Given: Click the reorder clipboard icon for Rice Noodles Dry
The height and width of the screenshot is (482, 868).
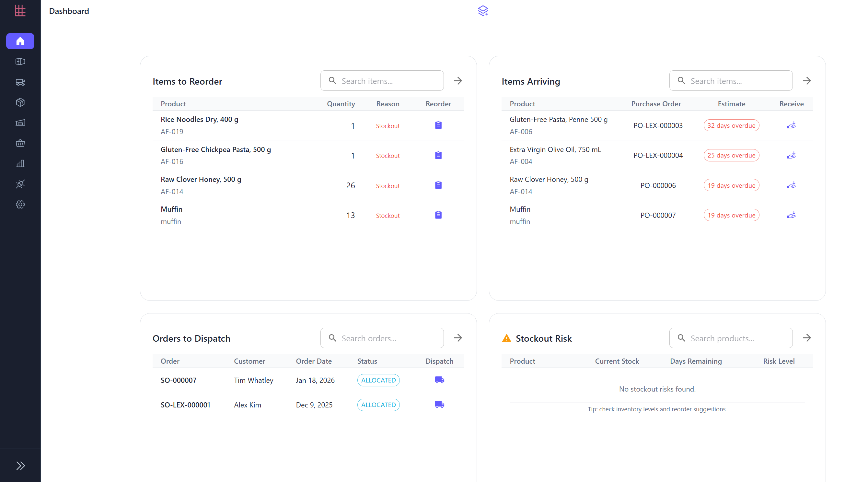Looking at the screenshot, I should (x=438, y=125).
